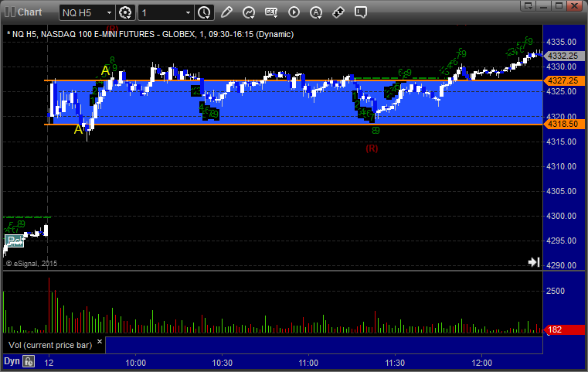Click the 4310.00 price axis label
588x372 pixels.
[x=562, y=166]
